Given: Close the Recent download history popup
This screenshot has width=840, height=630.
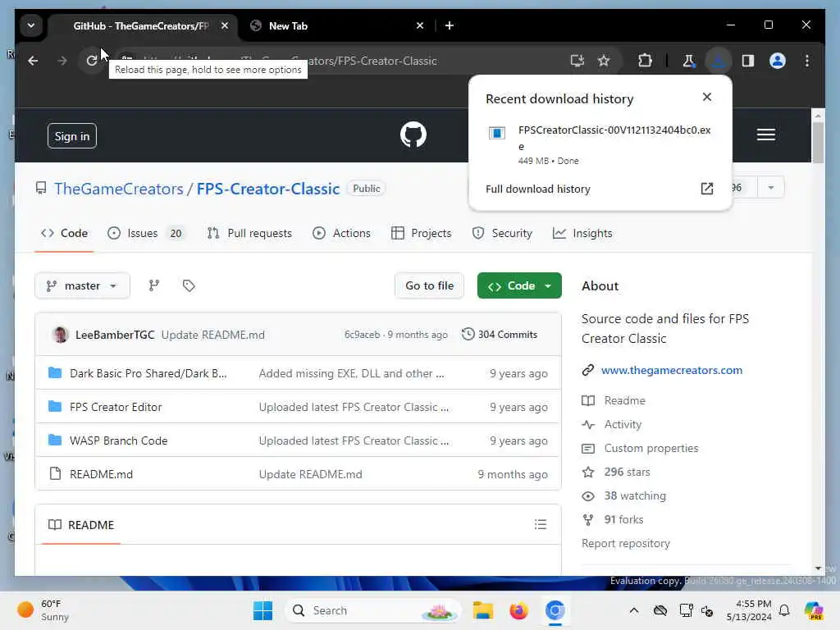Looking at the screenshot, I should click(x=707, y=97).
